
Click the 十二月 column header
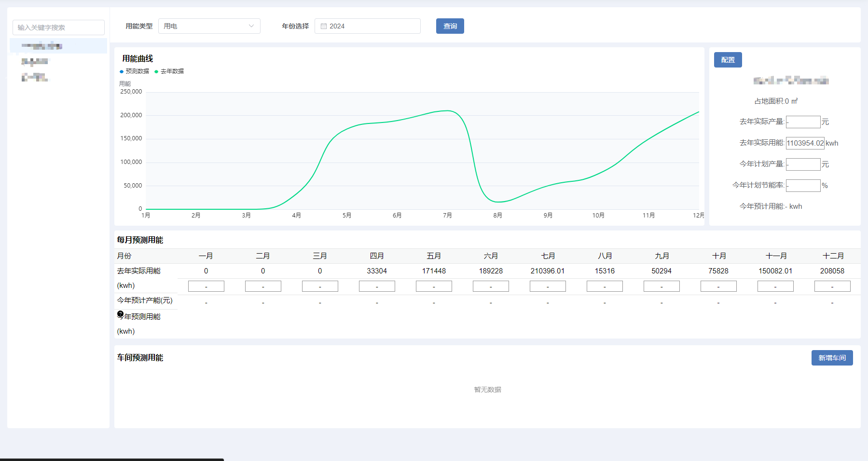coord(833,256)
